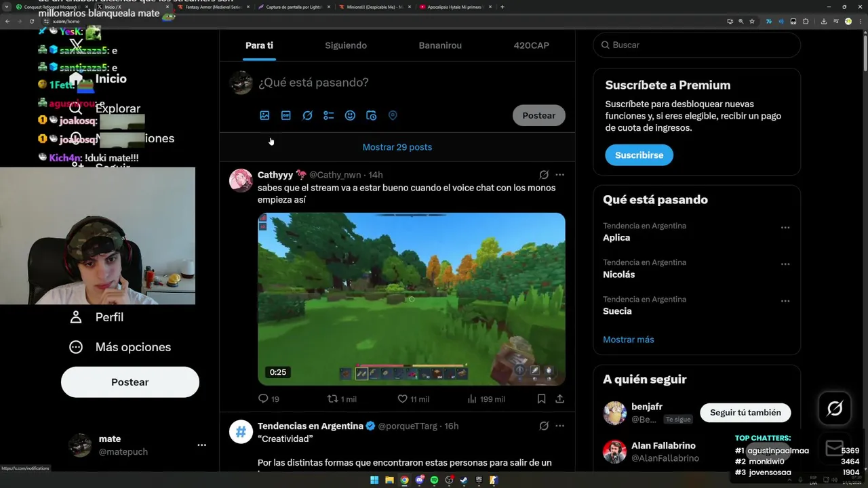
Task: Click the Buscar search field
Action: pos(696,45)
